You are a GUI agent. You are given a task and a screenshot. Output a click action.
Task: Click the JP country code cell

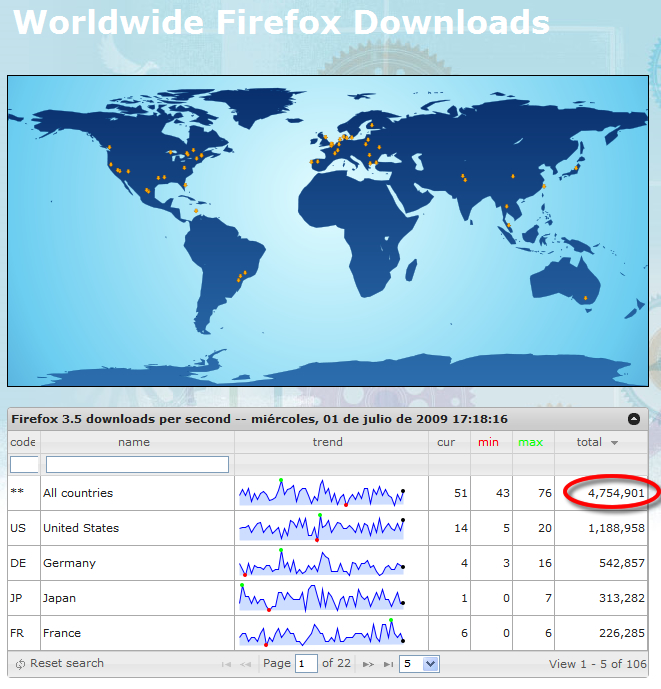coord(16,598)
